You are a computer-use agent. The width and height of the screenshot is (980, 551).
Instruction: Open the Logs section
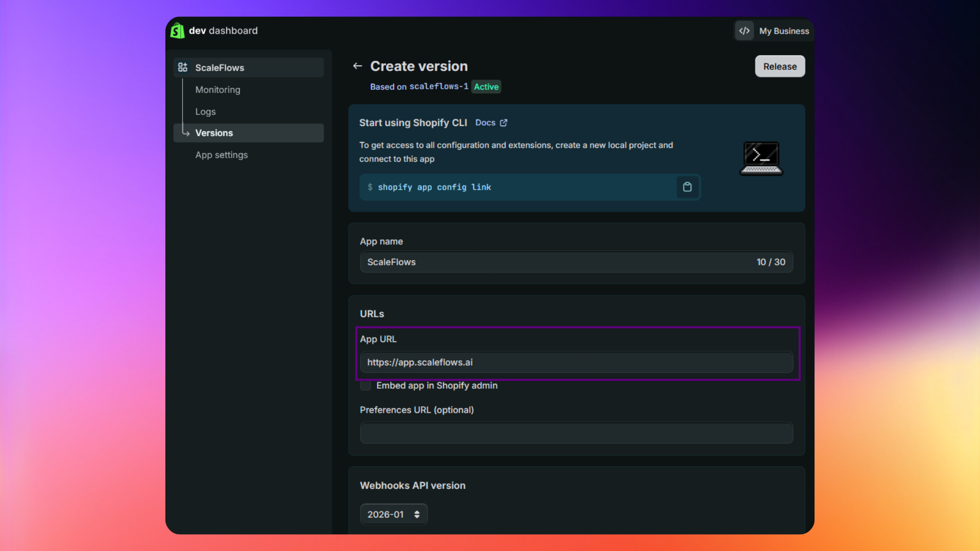point(205,112)
